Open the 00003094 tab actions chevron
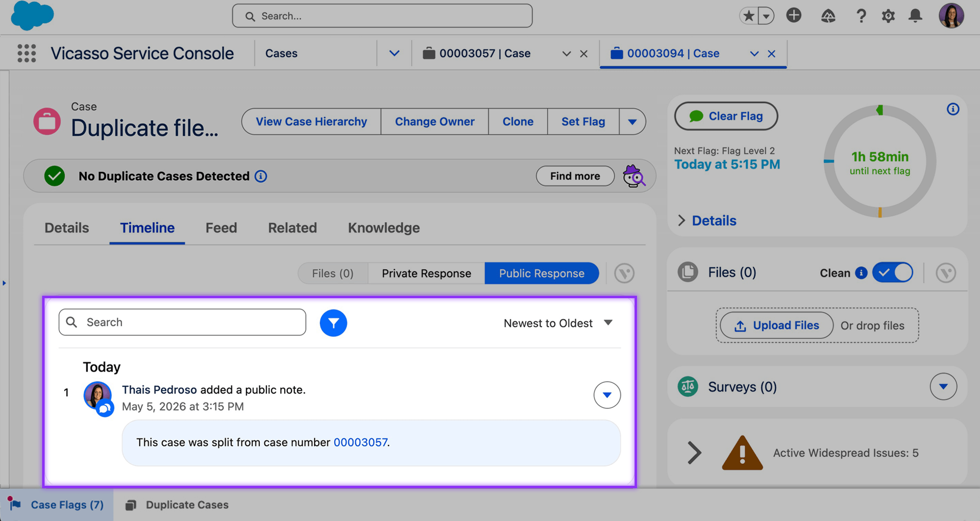 click(754, 54)
